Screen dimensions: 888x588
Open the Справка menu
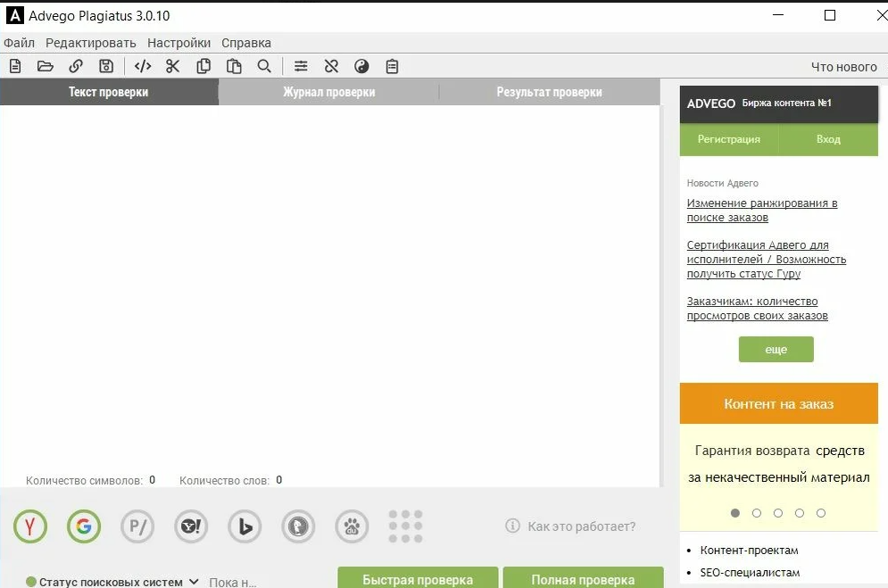(x=246, y=43)
